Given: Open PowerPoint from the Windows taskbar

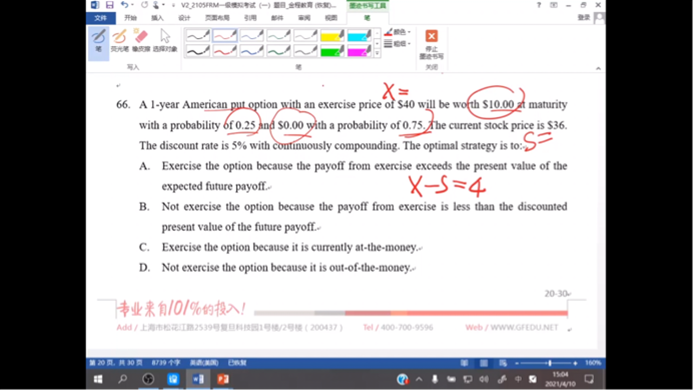Looking at the screenshot, I should click(x=223, y=379).
